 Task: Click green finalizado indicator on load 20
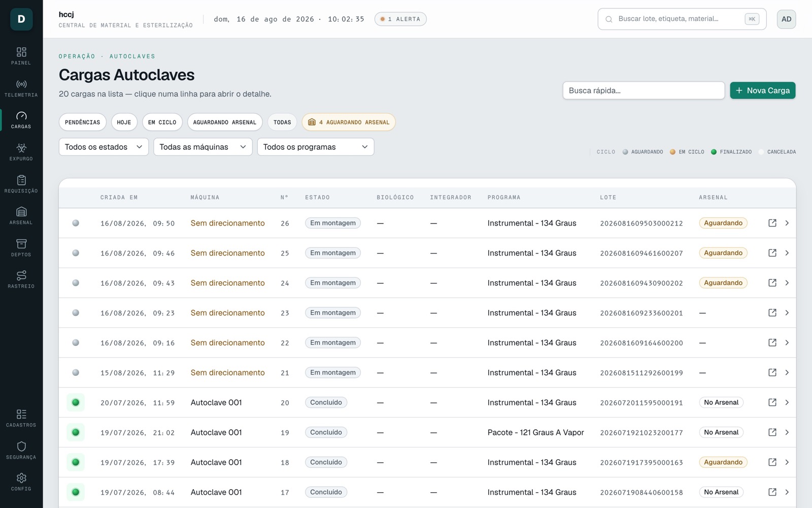(x=76, y=402)
